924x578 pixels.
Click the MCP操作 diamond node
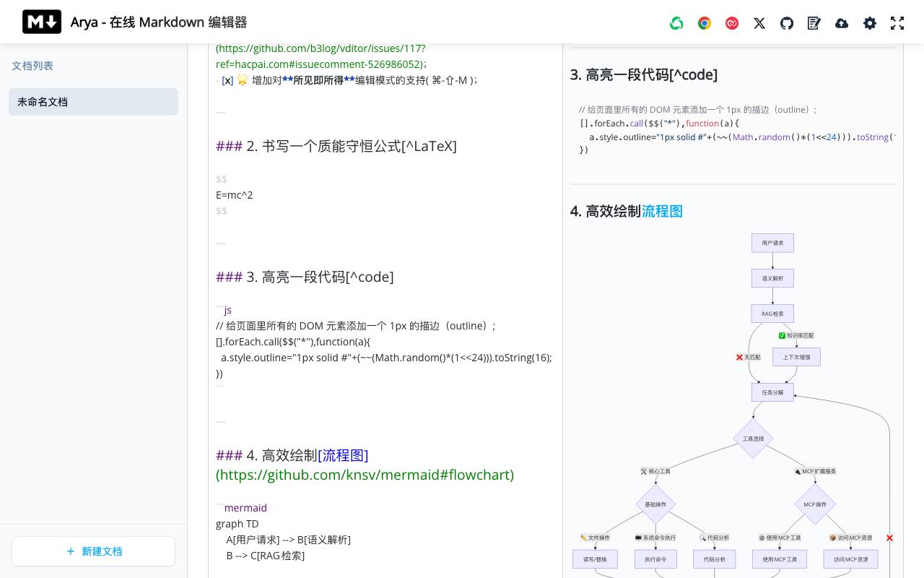815,504
